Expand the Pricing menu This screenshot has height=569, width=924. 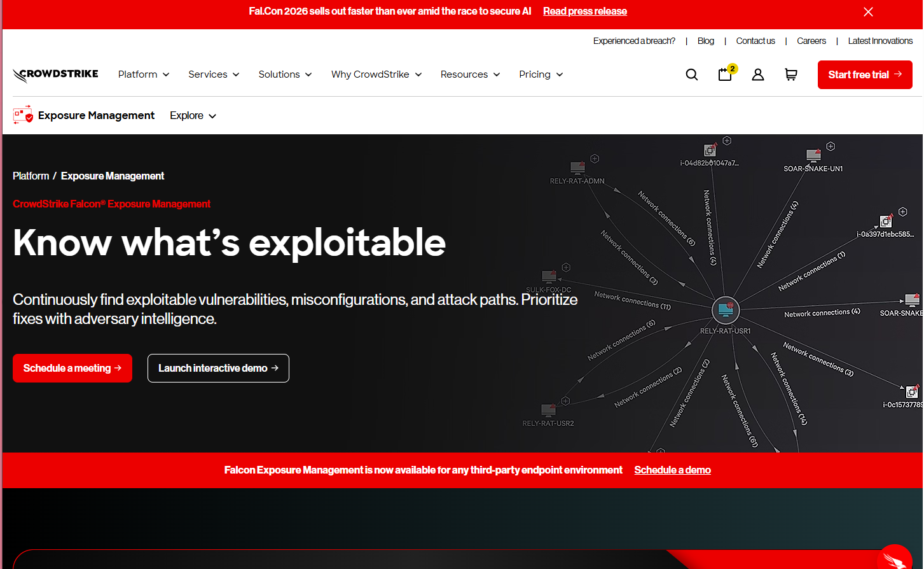coord(541,74)
